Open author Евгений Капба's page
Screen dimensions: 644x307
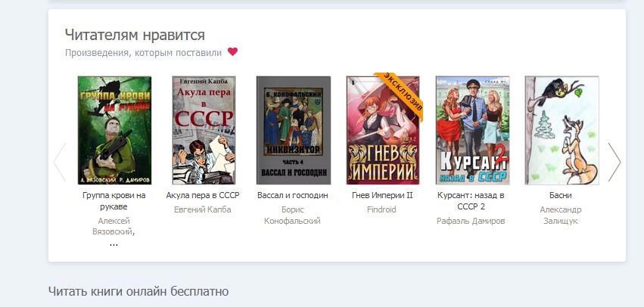[203, 209]
